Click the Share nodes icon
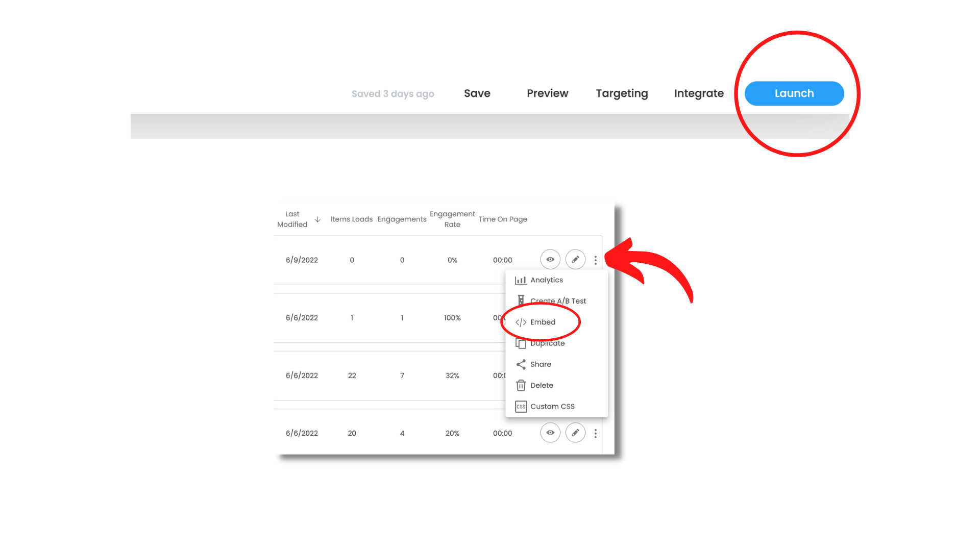Image resolution: width=980 pixels, height=551 pixels. point(521,364)
